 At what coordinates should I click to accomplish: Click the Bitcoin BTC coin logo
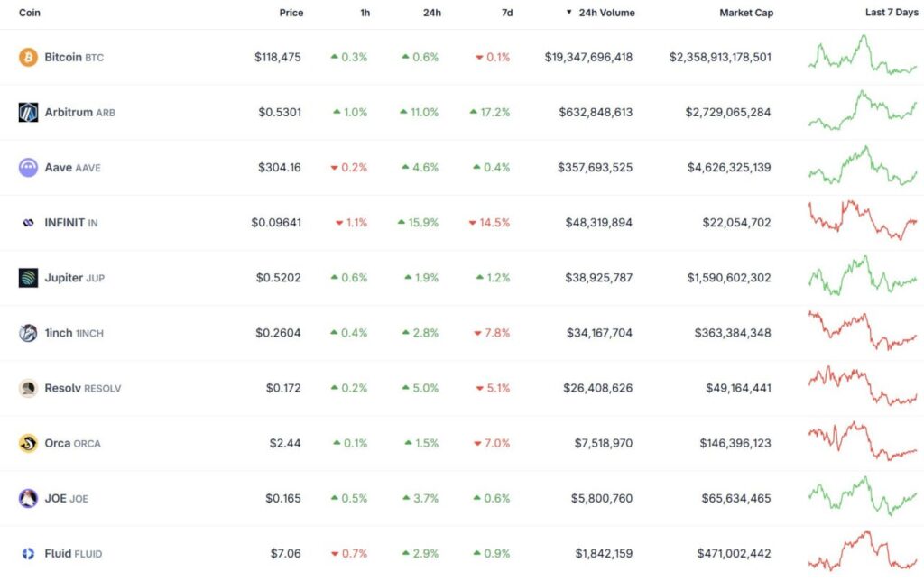pos(28,57)
